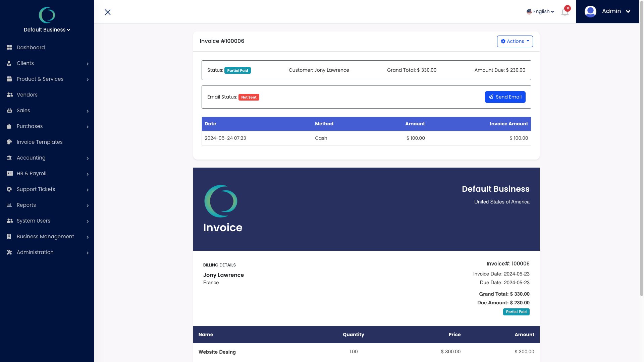Close the sidebar with X icon
Viewport: 644px width, 362px height.
pos(108,12)
